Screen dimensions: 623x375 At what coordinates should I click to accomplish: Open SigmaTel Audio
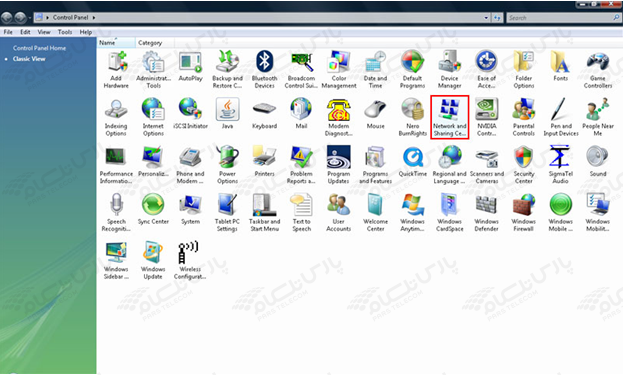tap(561, 165)
